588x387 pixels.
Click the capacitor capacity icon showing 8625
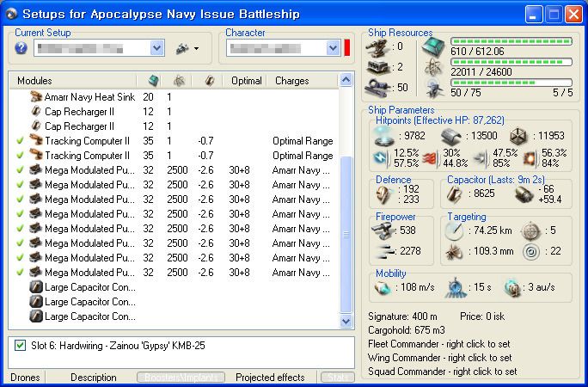coord(456,193)
